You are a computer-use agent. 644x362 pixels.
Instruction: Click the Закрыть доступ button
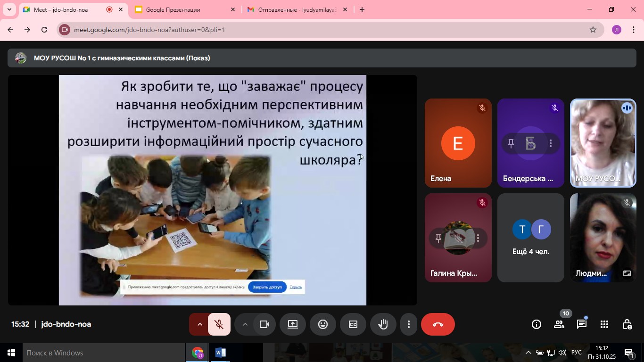[x=267, y=287]
